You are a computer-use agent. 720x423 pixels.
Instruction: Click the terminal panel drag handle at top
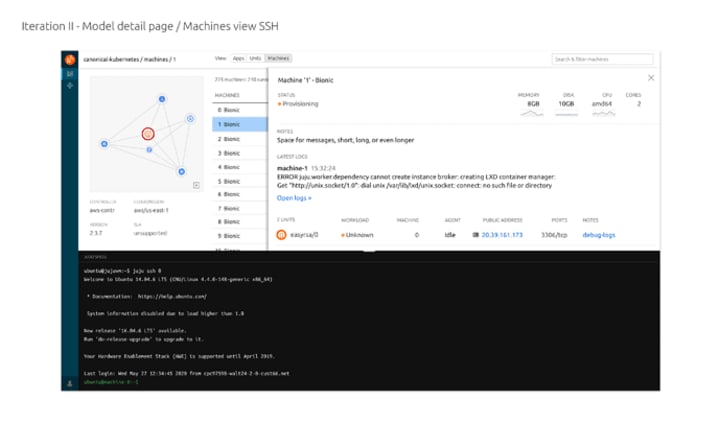(x=370, y=251)
